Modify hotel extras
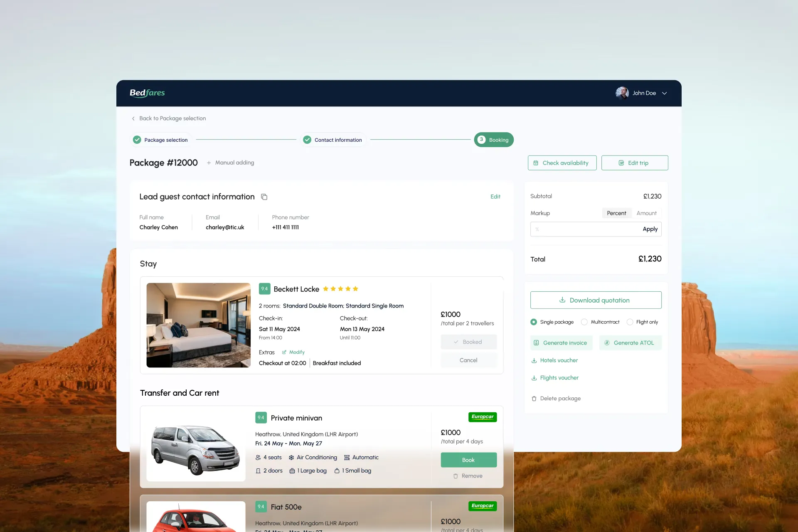This screenshot has height=532, width=798. point(293,352)
